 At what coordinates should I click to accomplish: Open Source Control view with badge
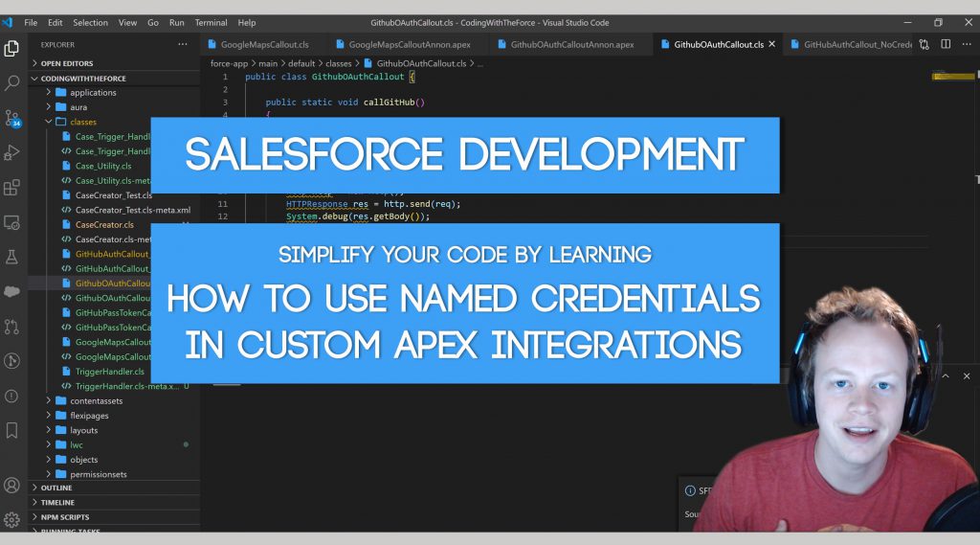pyautogui.click(x=11, y=118)
